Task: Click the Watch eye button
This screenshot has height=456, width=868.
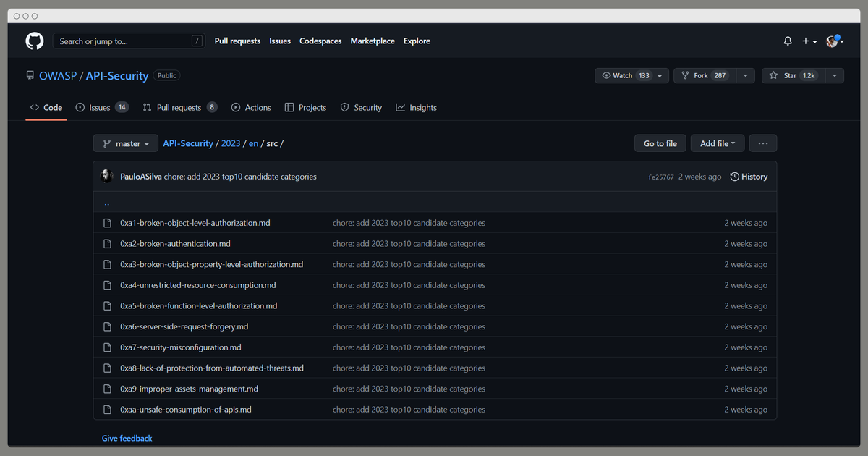Action: 624,75
